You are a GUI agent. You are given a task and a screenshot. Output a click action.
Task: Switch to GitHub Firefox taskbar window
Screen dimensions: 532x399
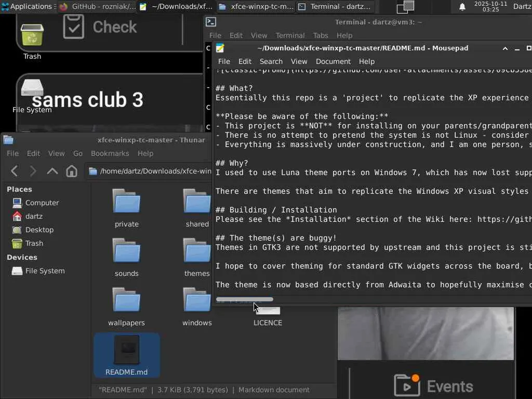click(97, 6)
